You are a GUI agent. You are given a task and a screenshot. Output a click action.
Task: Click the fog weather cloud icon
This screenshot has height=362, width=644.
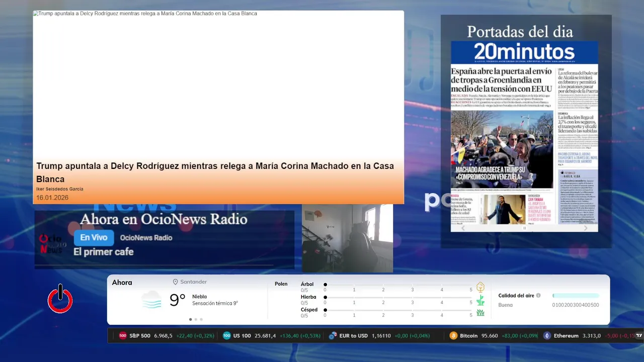coord(151,300)
